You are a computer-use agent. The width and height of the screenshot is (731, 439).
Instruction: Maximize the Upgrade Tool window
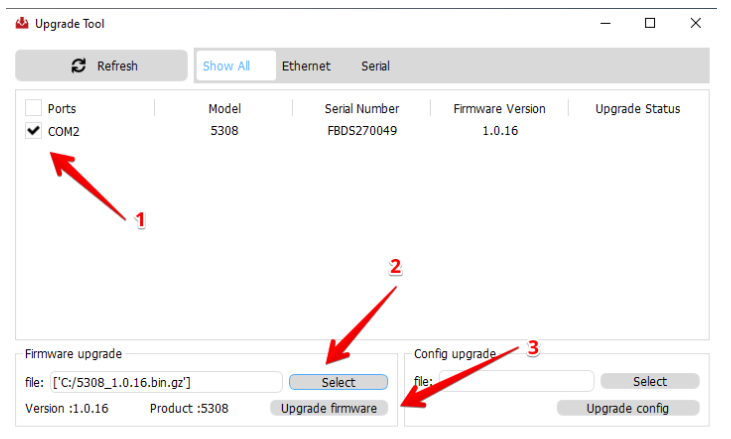(x=650, y=23)
